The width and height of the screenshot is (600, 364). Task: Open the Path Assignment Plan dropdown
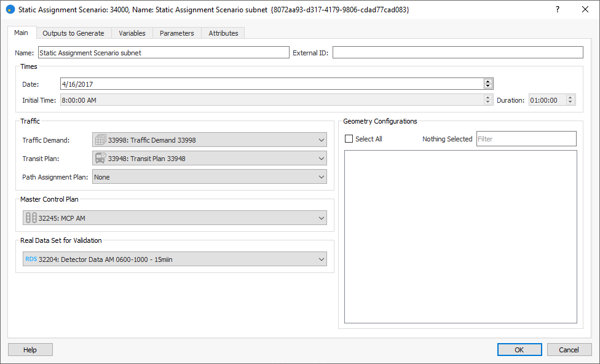tap(322, 177)
